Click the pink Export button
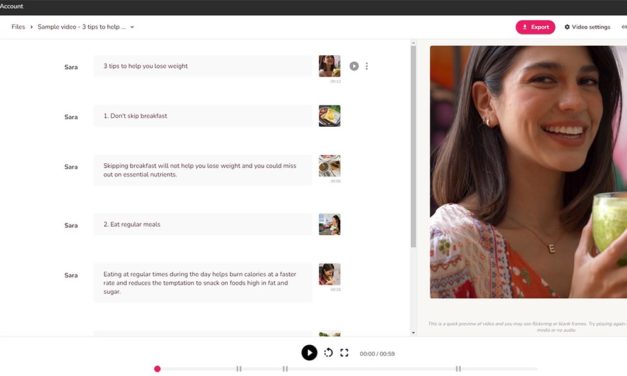627x376 pixels. click(535, 27)
